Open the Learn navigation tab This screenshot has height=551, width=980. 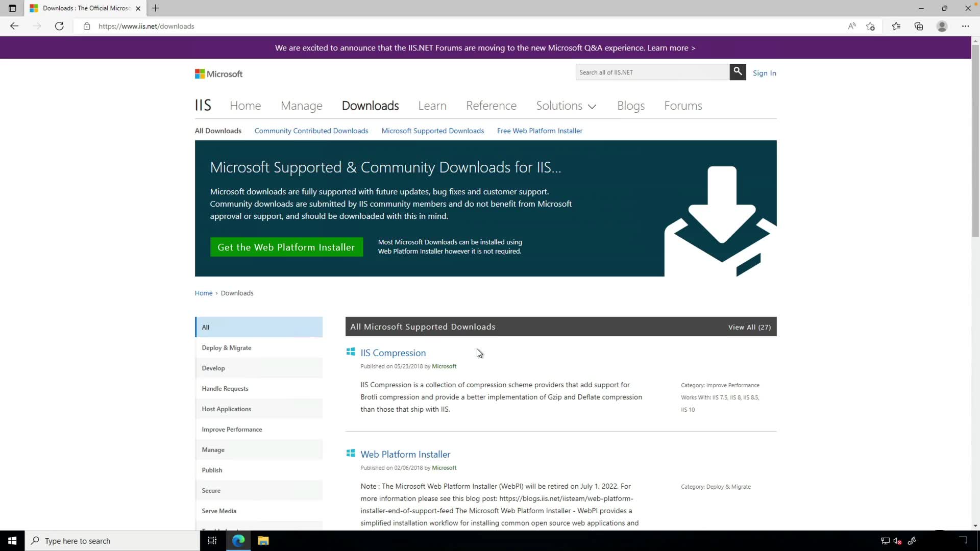point(432,106)
